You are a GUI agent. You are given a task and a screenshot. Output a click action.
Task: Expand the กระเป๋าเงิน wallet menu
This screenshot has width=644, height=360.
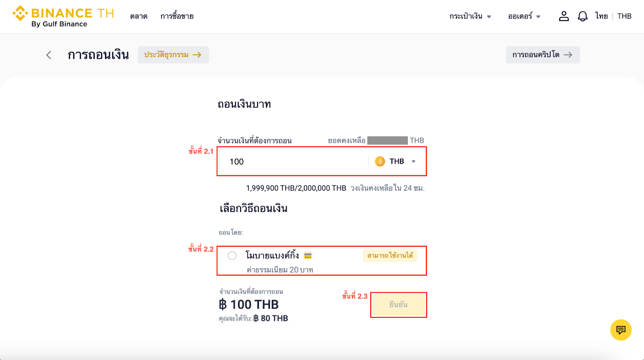point(470,16)
